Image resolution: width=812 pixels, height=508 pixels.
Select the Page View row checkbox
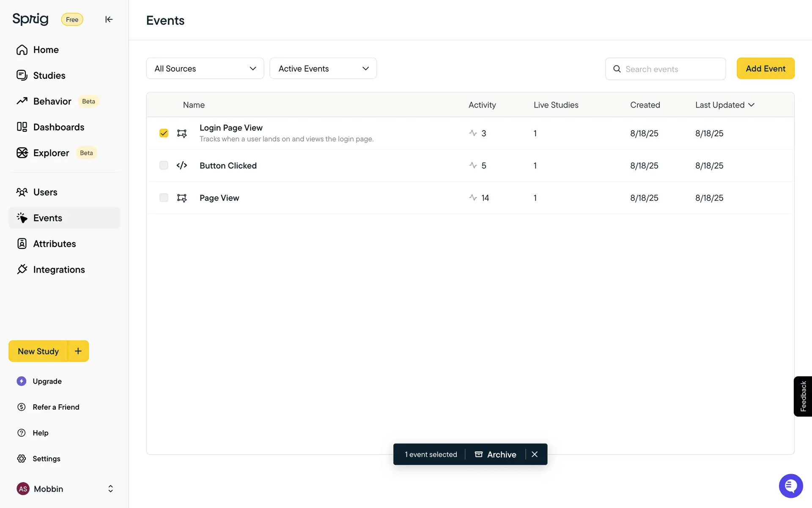pos(164,198)
